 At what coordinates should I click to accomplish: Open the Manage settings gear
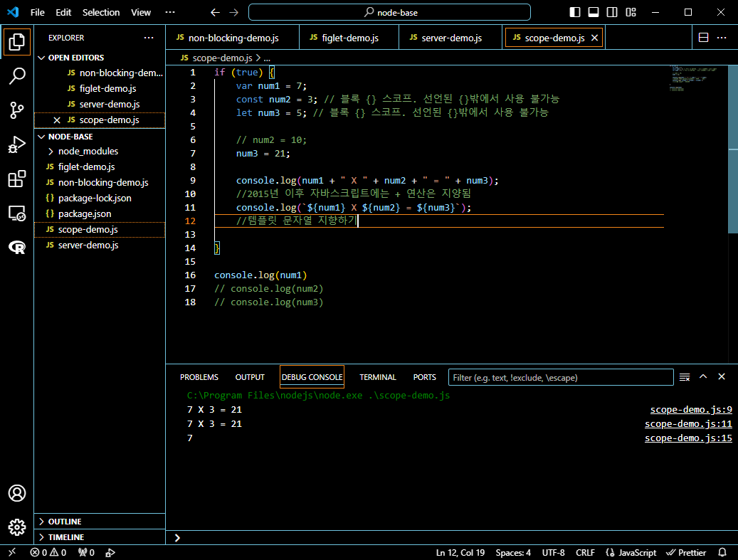click(x=17, y=527)
